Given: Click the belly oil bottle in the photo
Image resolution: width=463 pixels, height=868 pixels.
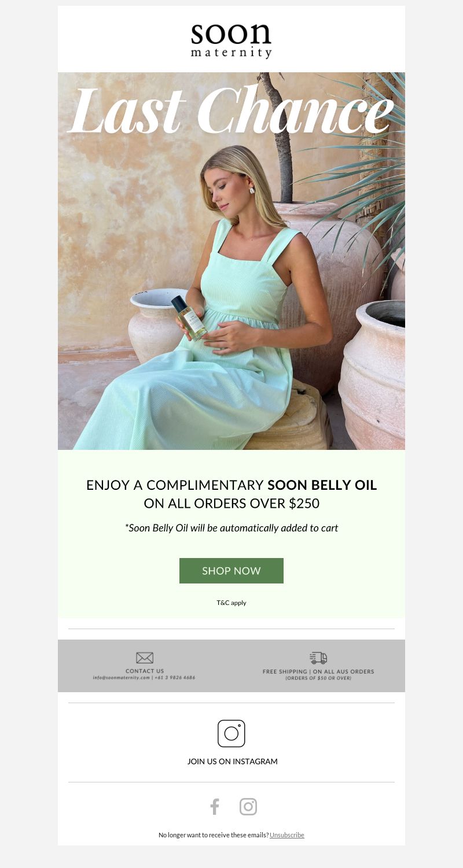Looking at the screenshot, I should (x=189, y=317).
